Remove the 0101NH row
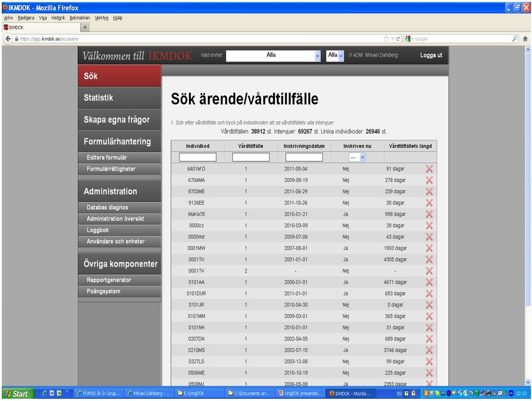This screenshot has width=532, height=401. 429,327
